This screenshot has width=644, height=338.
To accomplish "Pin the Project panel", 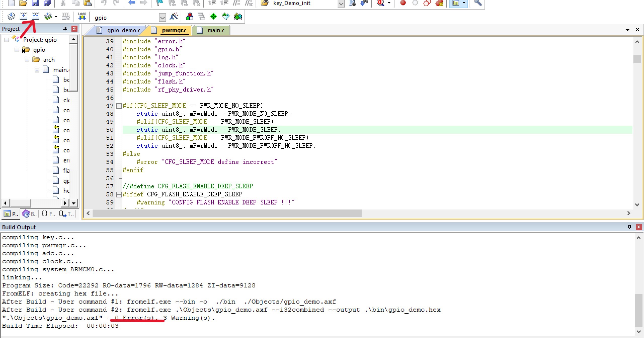I will point(65,28).
